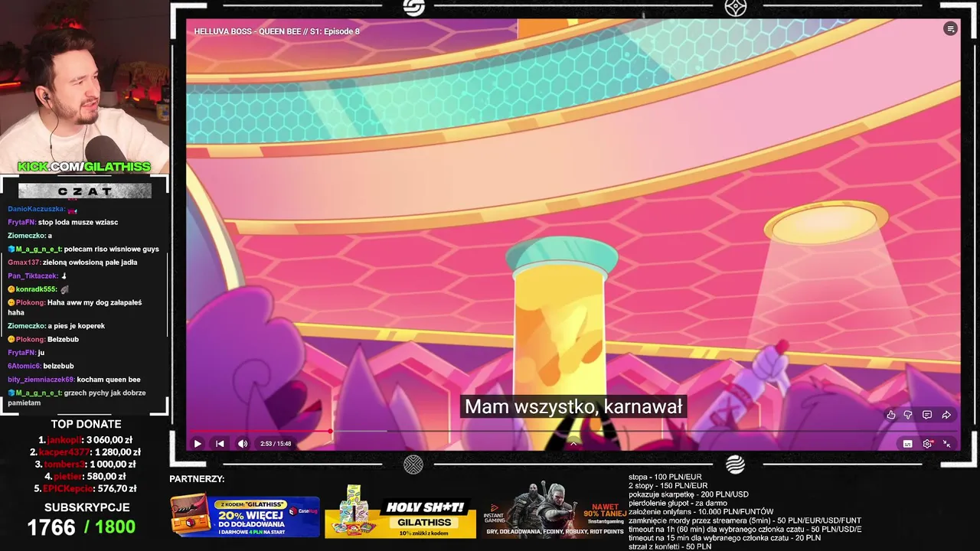Viewport: 980px width, 551px height.
Task: Open the Holy Sh*t Gilathiss partner banner
Action: 400,511
